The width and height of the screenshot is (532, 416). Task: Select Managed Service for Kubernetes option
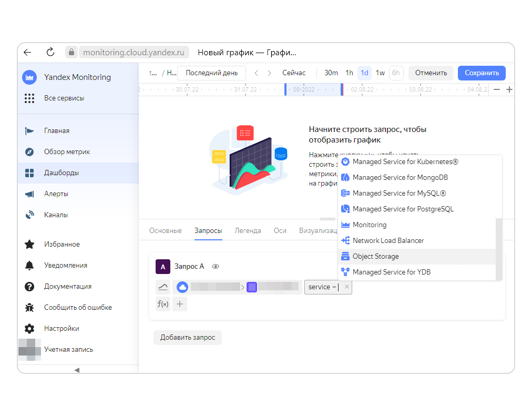[x=417, y=162]
